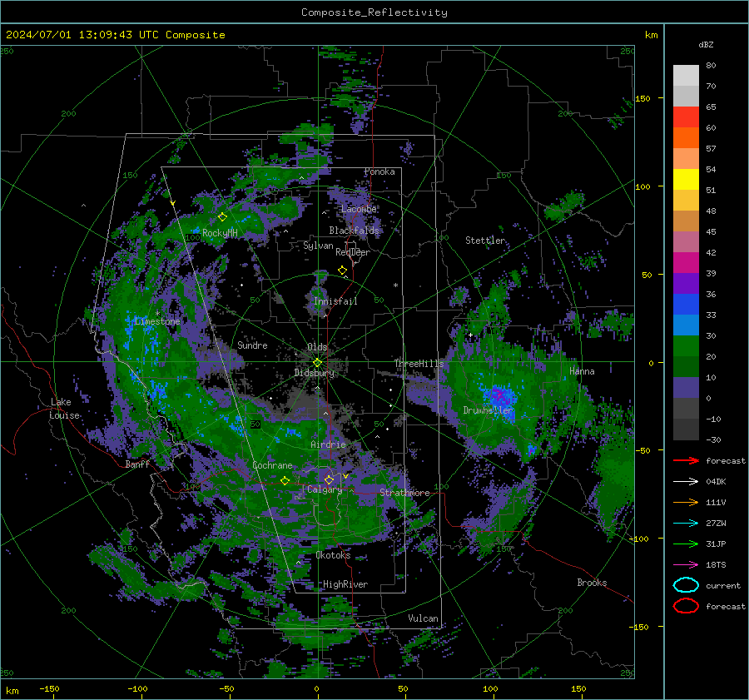Click the Sylvan label on map
The width and height of the screenshot is (749, 700).
click(318, 246)
